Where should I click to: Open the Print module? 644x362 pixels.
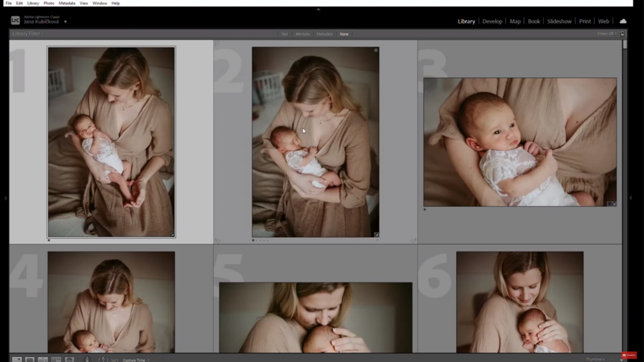pyautogui.click(x=585, y=21)
